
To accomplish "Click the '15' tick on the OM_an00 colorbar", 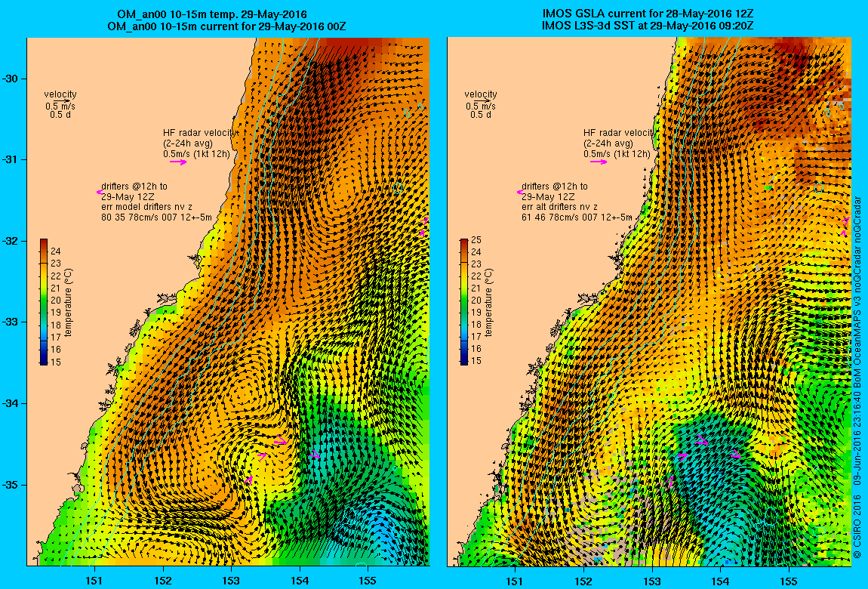I will pos(55,362).
